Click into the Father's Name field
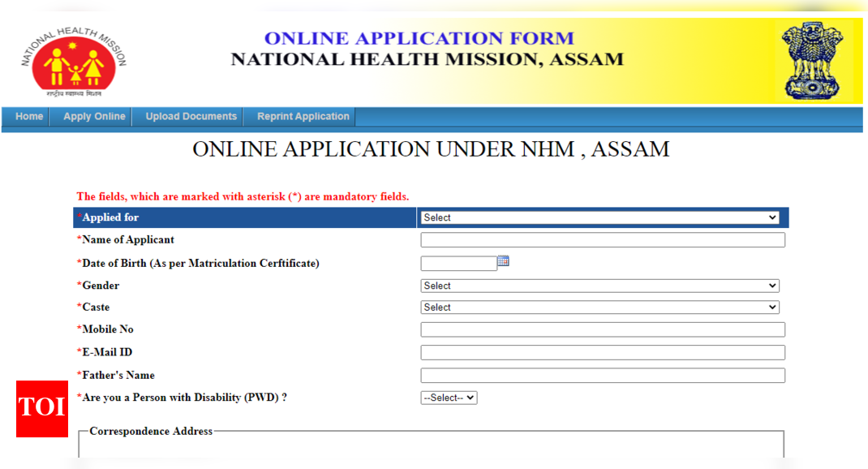868x469 pixels. point(602,376)
